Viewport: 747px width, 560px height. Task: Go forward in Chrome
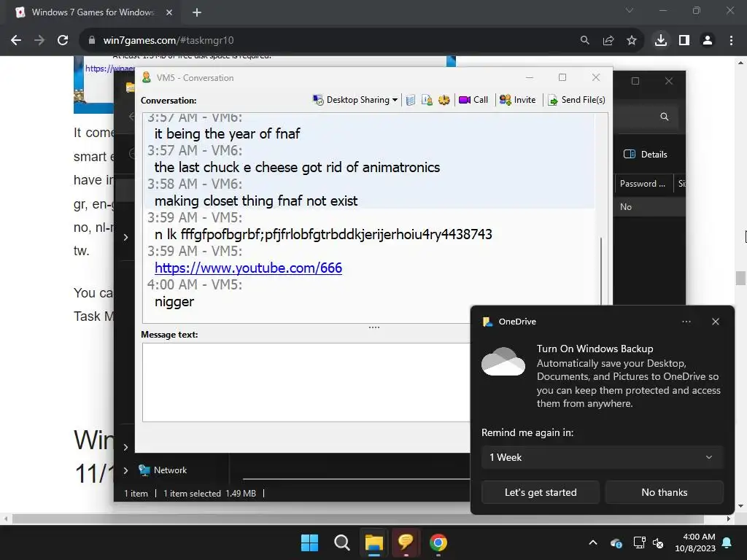coord(39,41)
